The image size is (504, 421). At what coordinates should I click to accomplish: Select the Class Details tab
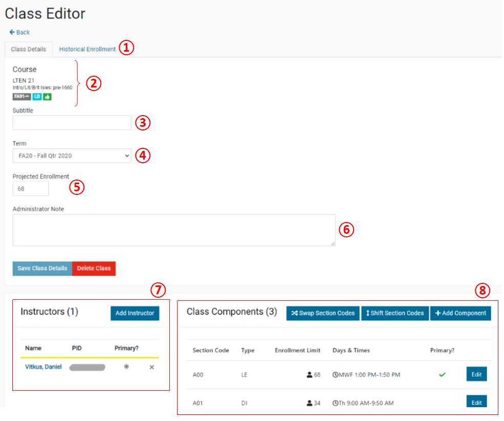pos(29,50)
